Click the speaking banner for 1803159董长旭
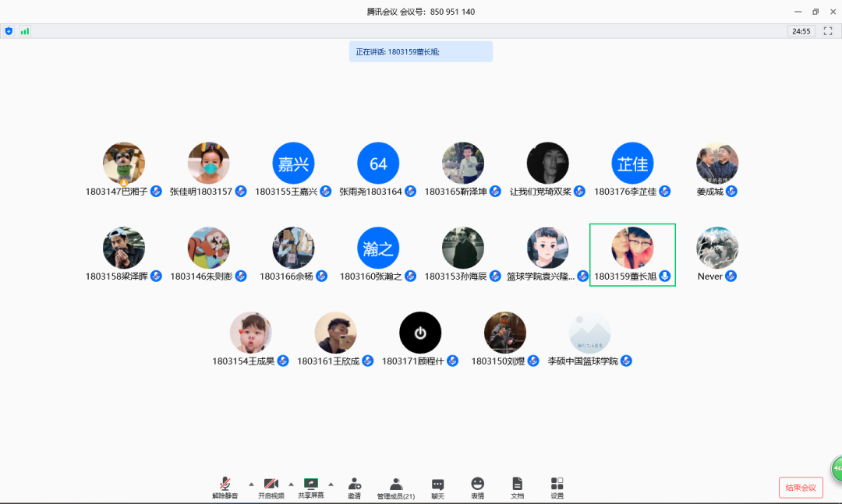Viewport: 842px width, 504px height. pyautogui.click(x=421, y=52)
